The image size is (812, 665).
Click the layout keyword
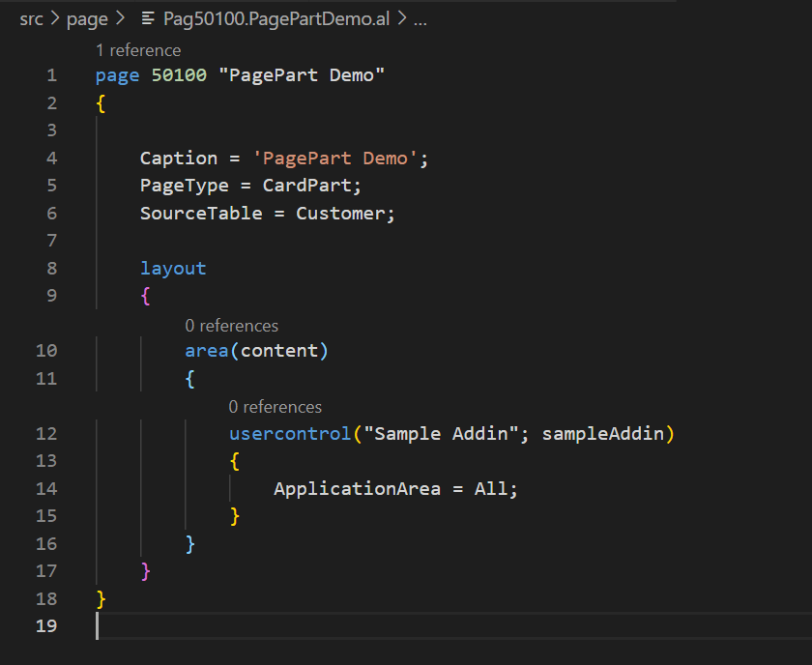[173, 268]
